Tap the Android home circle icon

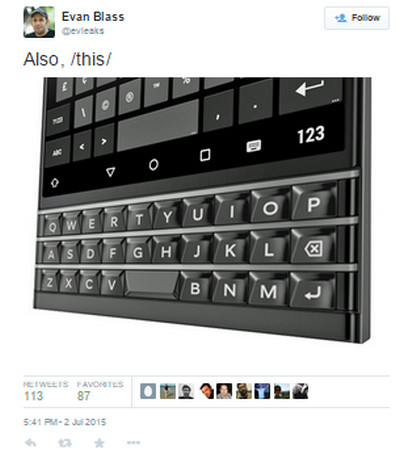(154, 164)
